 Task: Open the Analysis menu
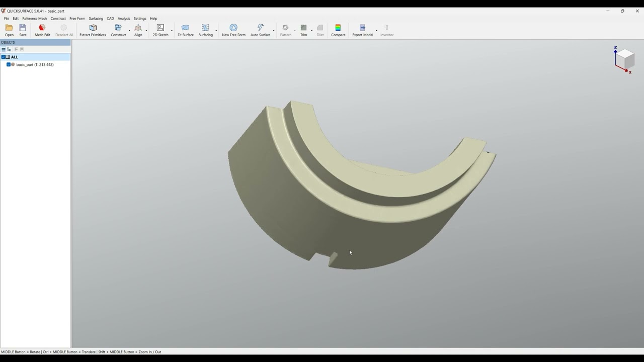[x=124, y=19]
